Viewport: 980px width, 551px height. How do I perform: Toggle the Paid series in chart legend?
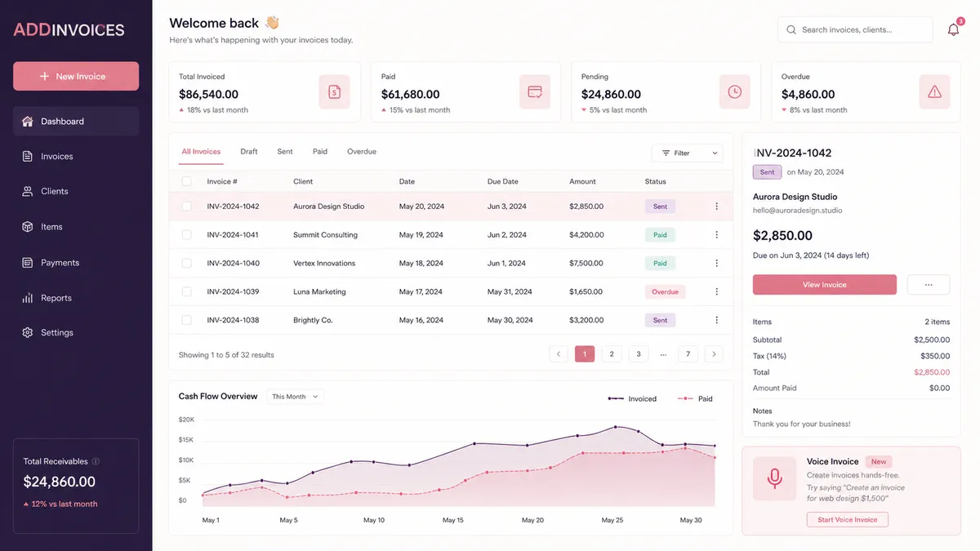[x=695, y=398]
